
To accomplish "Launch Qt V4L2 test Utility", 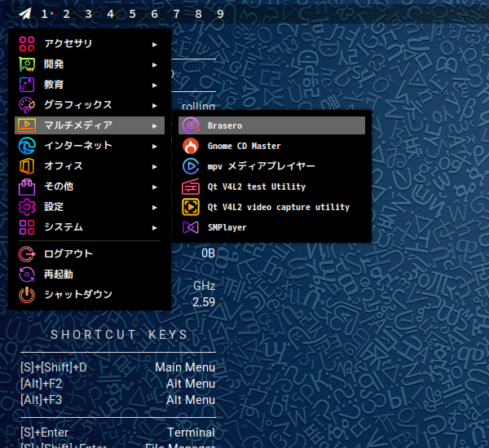I will (x=271, y=187).
